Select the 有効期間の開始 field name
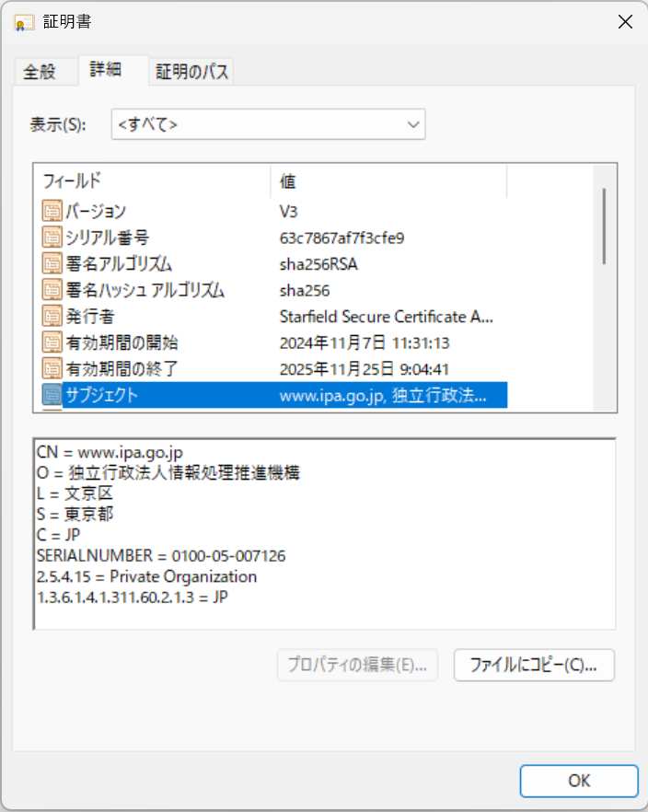The image size is (648, 812). pos(122,342)
